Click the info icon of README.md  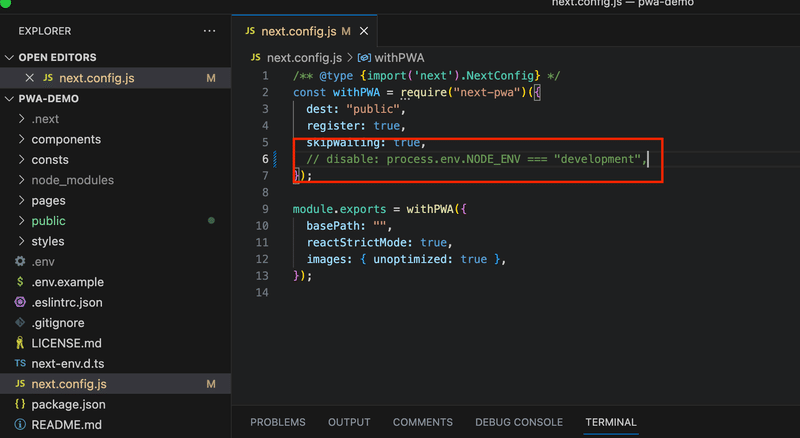pos(20,424)
